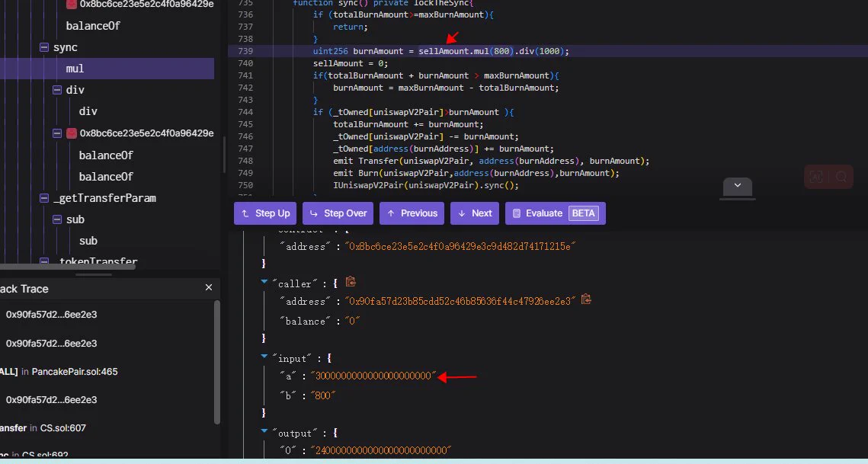
Task: Click the "return;" statement on line 737
Action: [351, 27]
